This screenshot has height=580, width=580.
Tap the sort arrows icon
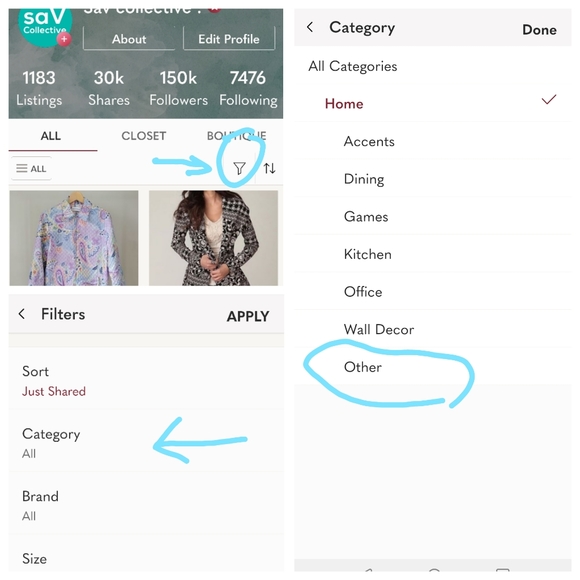[x=269, y=168]
